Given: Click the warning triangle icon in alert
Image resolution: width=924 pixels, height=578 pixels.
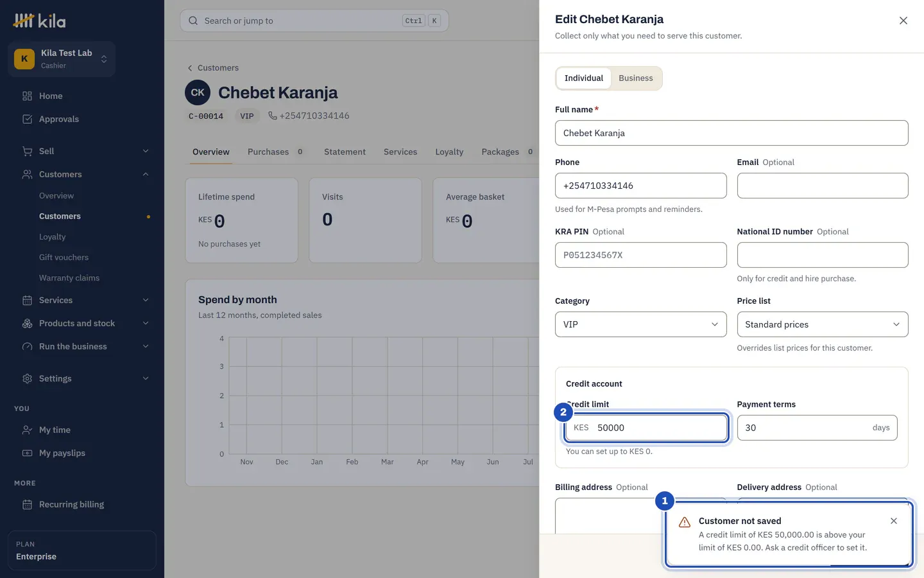Looking at the screenshot, I should 685,522.
